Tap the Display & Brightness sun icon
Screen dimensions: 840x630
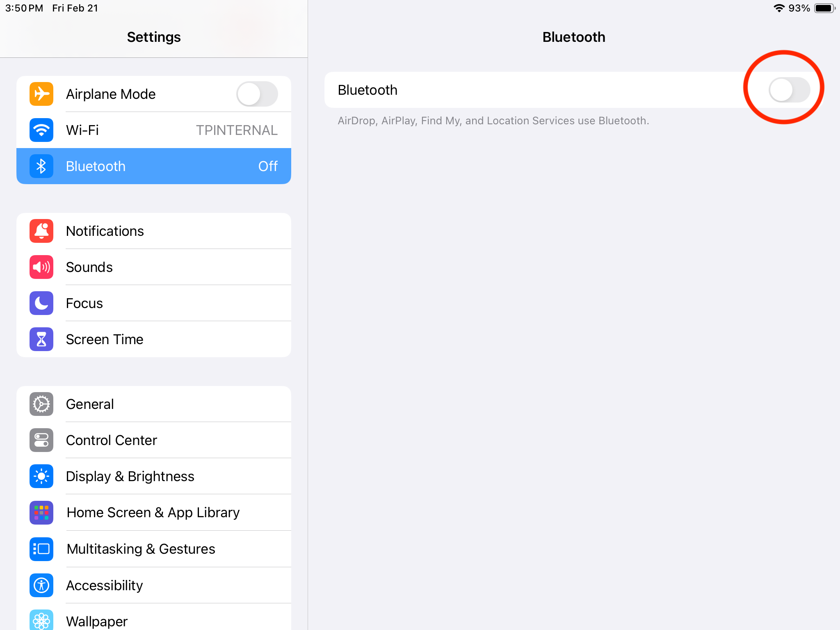click(x=41, y=476)
